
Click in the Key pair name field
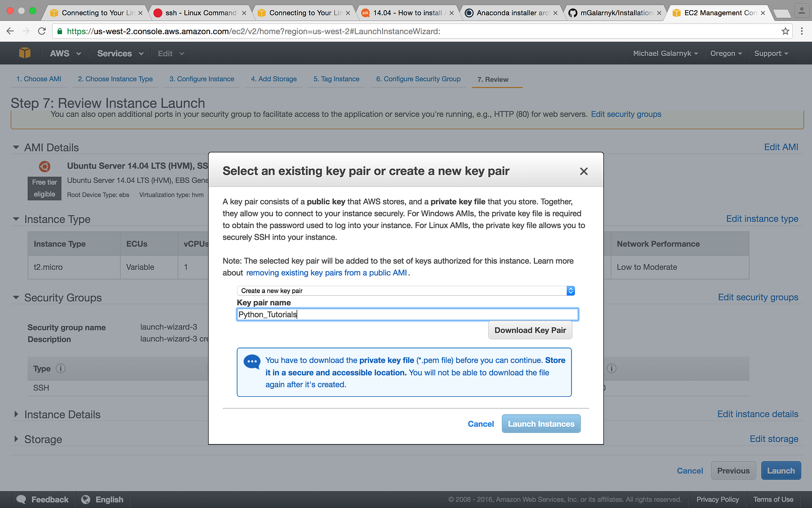pos(408,314)
